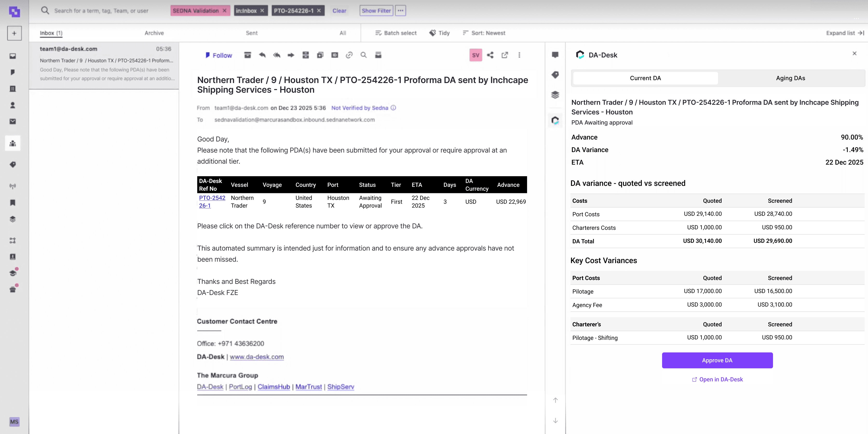868x434 pixels.
Task: Click the Archive message icon in toolbar
Action: tap(248, 55)
